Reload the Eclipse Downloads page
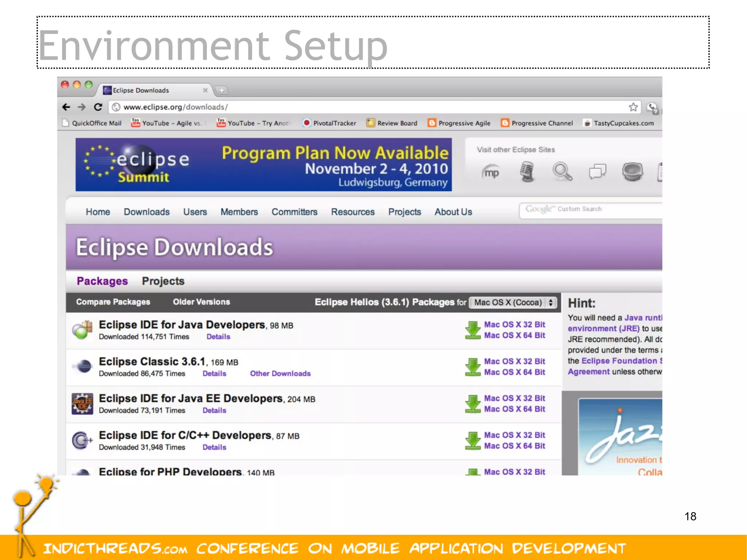This screenshot has width=747, height=560. click(x=98, y=107)
